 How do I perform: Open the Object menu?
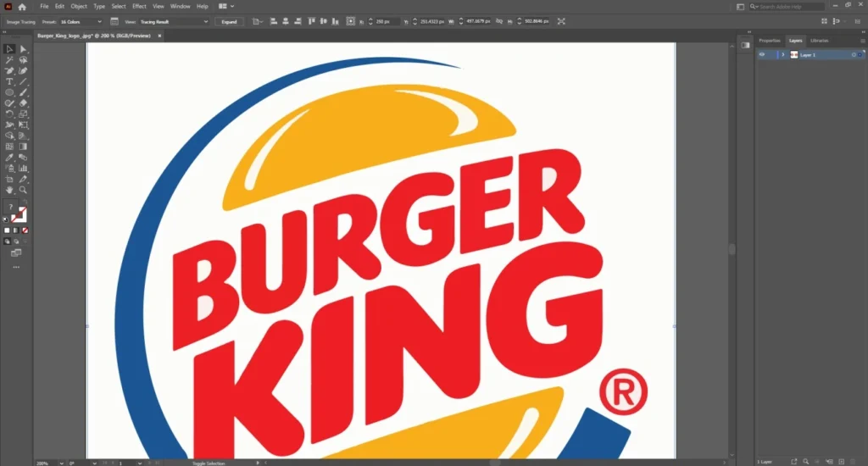coord(79,6)
